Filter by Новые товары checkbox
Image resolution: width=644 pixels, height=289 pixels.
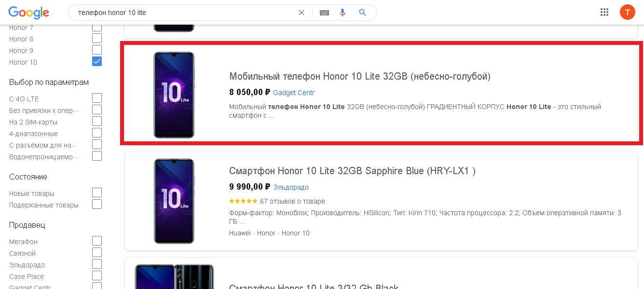[x=97, y=193]
